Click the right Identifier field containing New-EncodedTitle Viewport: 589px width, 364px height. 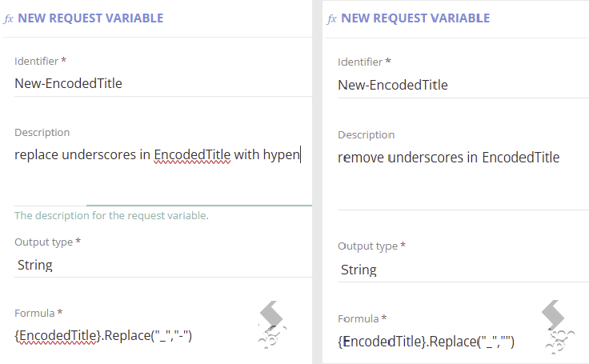(463, 85)
